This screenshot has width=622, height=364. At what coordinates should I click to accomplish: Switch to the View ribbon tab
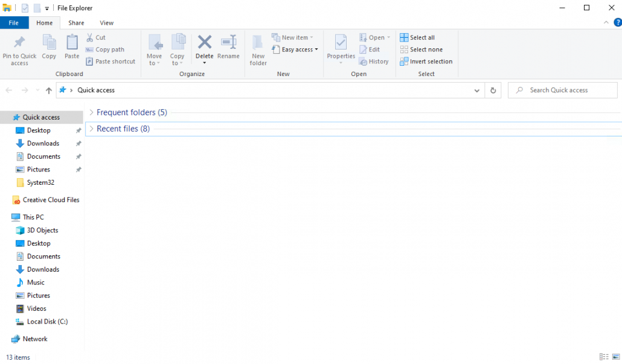click(106, 23)
